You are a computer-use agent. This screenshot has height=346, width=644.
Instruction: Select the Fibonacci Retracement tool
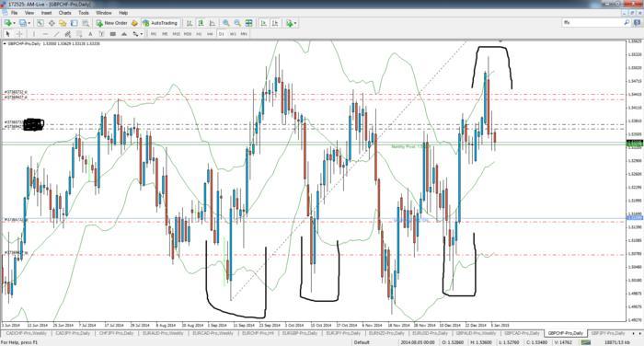79,34
